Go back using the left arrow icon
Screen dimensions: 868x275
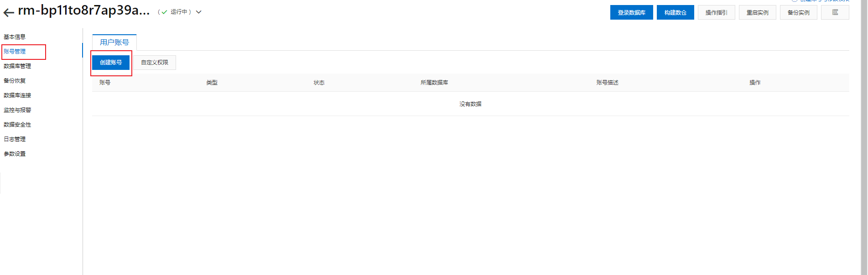(9, 13)
